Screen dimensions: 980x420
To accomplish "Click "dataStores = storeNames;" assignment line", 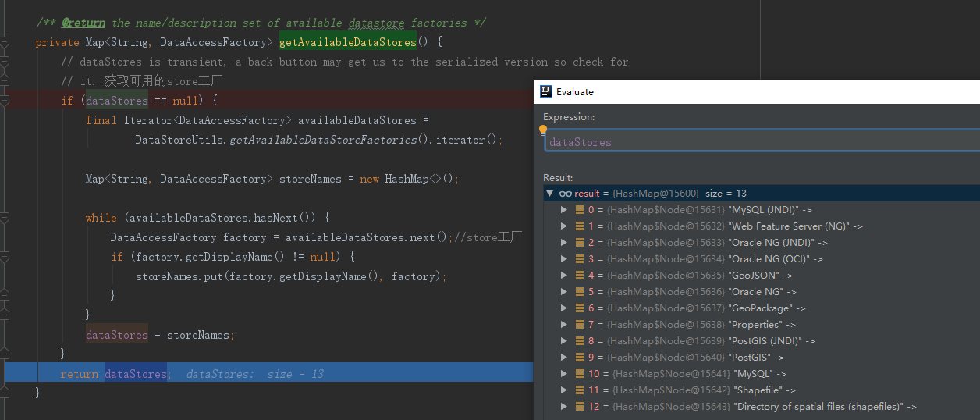I will (x=160, y=335).
